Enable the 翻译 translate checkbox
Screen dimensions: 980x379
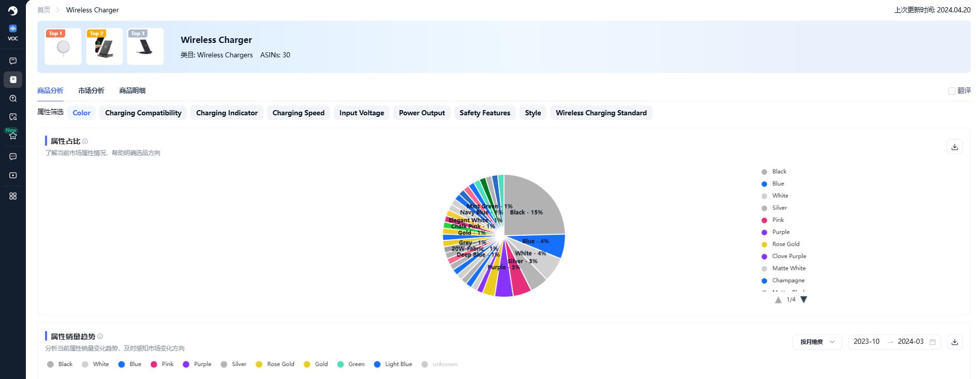click(x=952, y=91)
